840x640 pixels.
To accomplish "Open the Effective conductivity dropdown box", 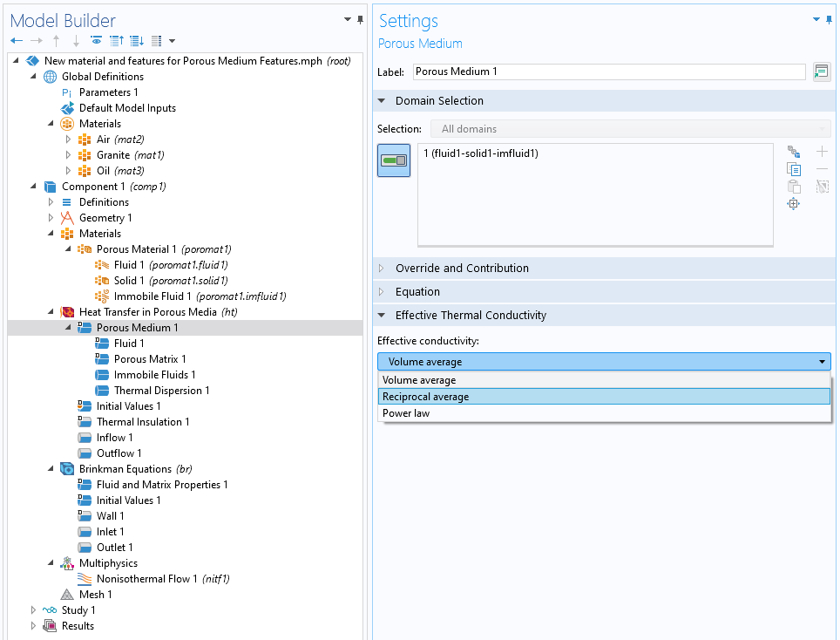I will point(604,362).
